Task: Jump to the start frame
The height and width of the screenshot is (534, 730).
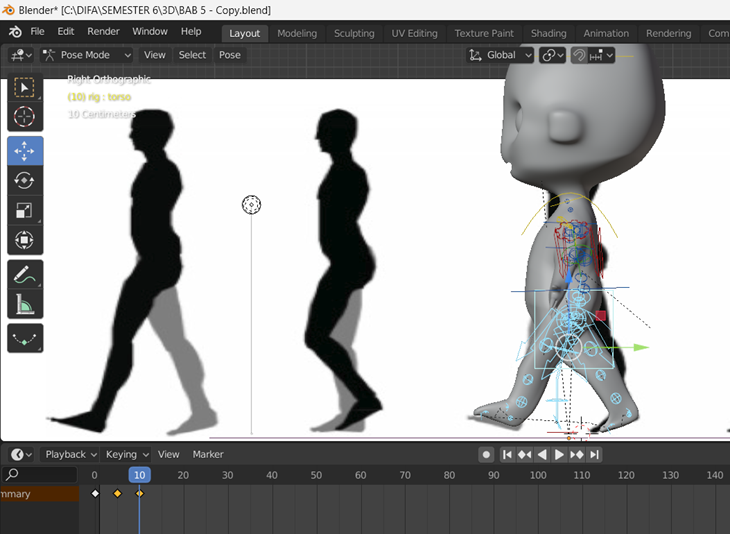Action: coord(507,454)
